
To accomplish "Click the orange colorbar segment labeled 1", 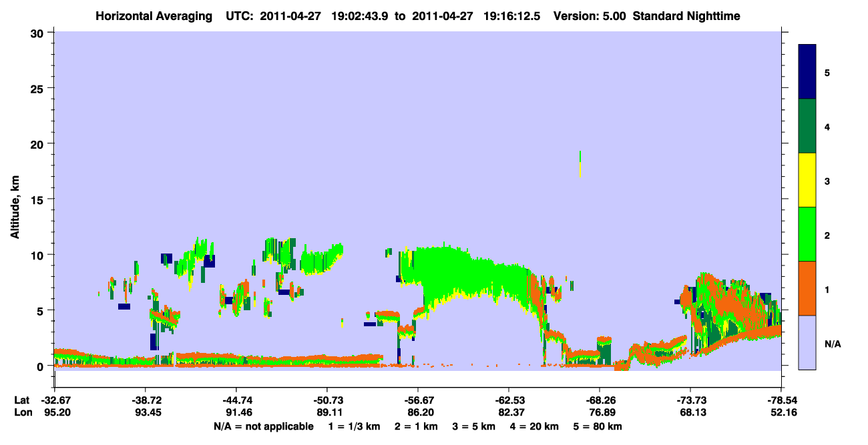I will coord(807,288).
